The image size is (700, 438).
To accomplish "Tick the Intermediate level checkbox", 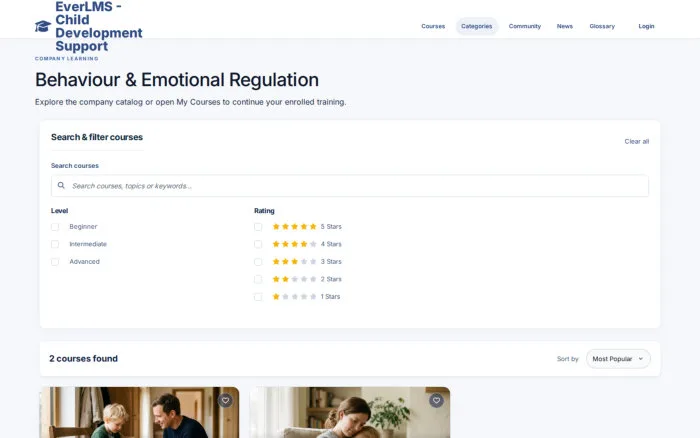I will click(55, 244).
